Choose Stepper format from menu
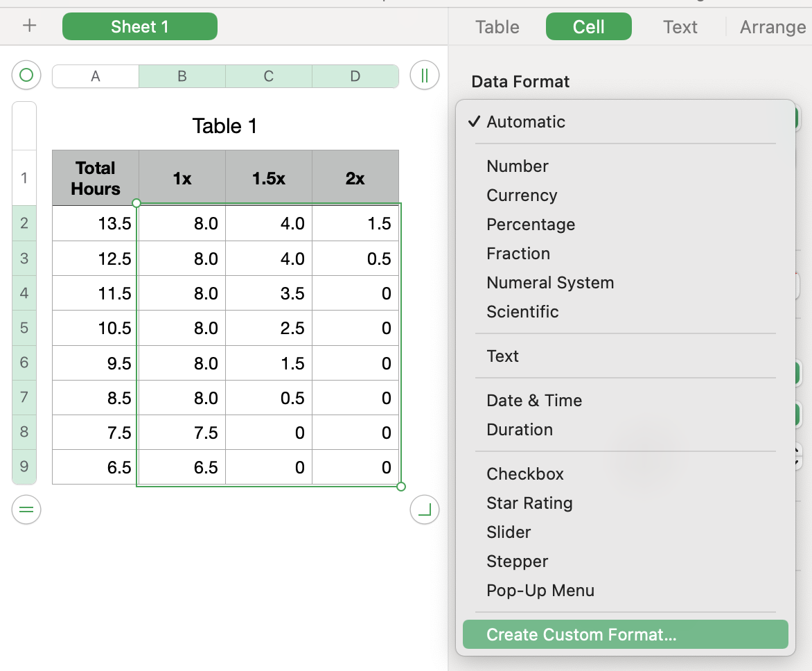Viewport: 812px width, 671px height. coord(517,561)
